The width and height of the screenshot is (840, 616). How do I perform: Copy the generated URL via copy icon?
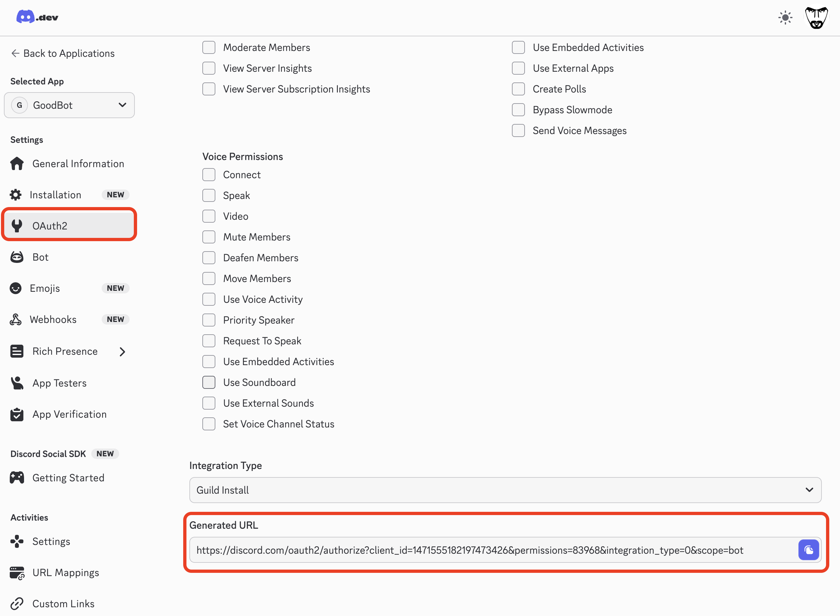tap(808, 549)
